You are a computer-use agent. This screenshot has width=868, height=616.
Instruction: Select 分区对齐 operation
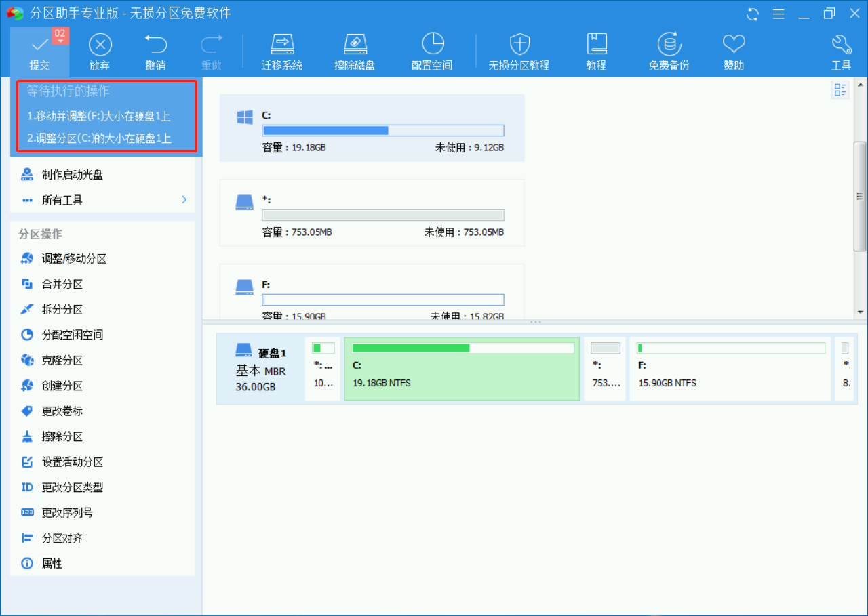click(x=103, y=538)
